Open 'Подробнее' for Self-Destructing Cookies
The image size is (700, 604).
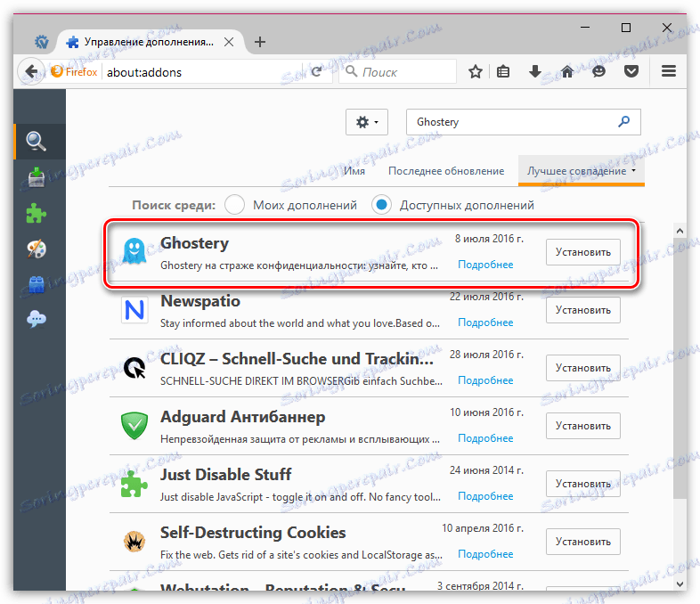tap(485, 554)
